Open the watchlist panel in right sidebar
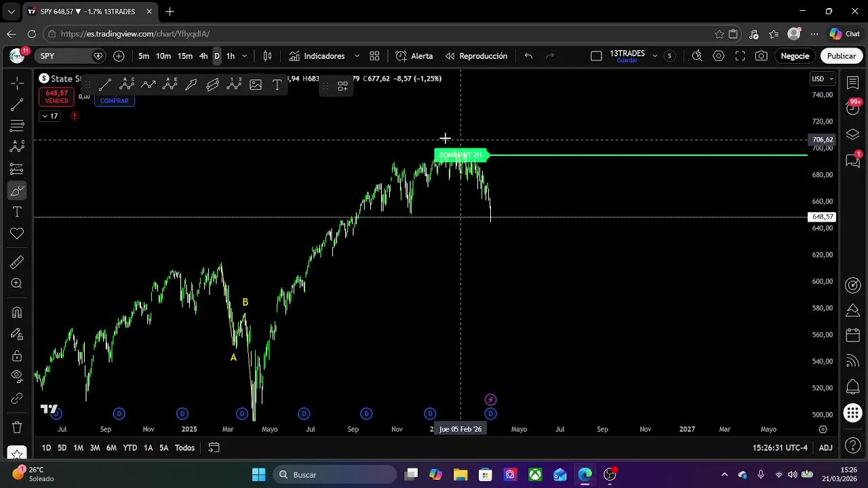 tap(853, 83)
